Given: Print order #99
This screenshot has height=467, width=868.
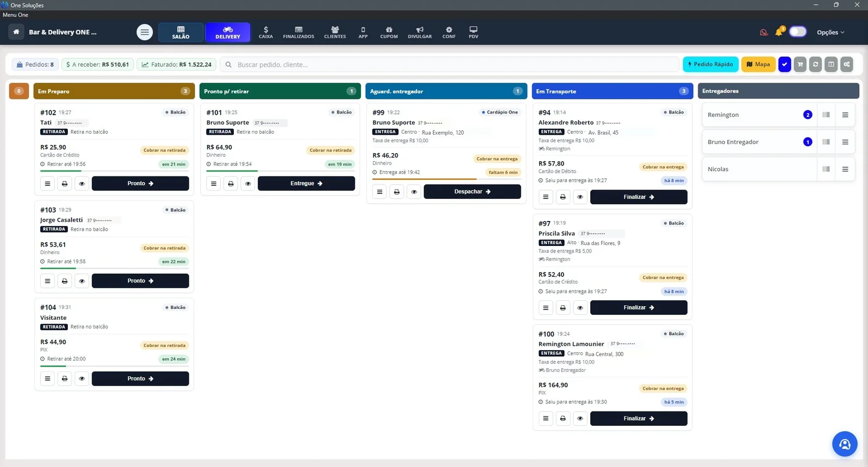Looking at the screenshot, I should [397, 192].
